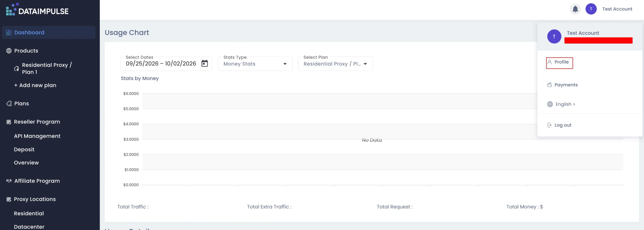Click the Plans tag icon
This screenshot has height=230, width=644.
pos(9,104)
